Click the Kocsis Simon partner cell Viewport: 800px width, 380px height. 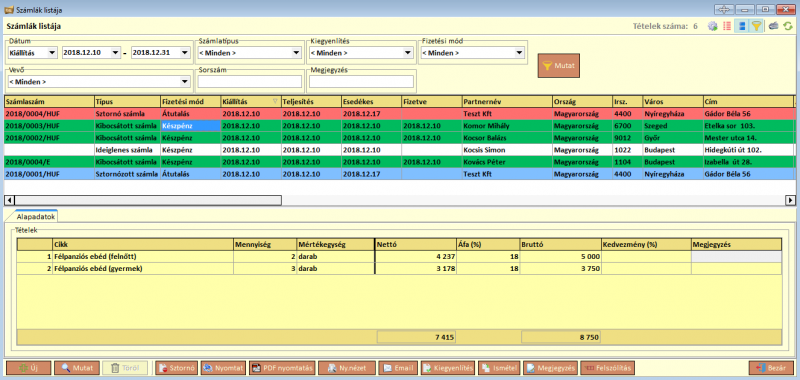pos(507,150)
